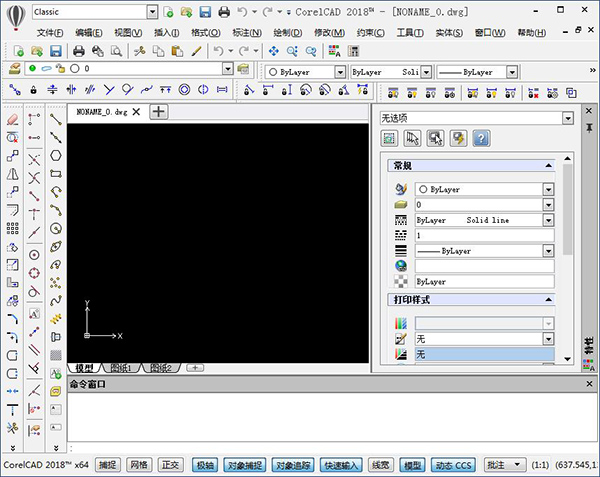600x477 pixels.
Task: Click the Select entities cursor icon
Action: [x=412, y=138]
